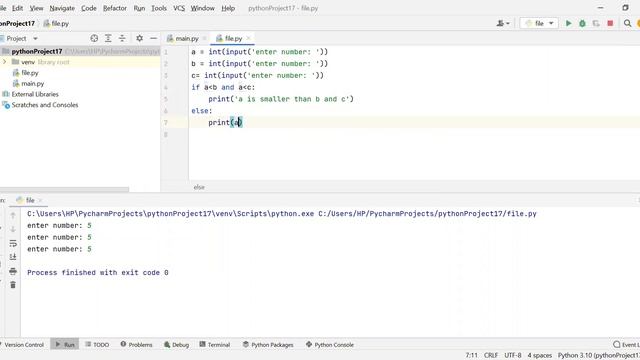The image size is (640, 360).
Task: Select file.py in the project tree
Action: pos(30,73)
